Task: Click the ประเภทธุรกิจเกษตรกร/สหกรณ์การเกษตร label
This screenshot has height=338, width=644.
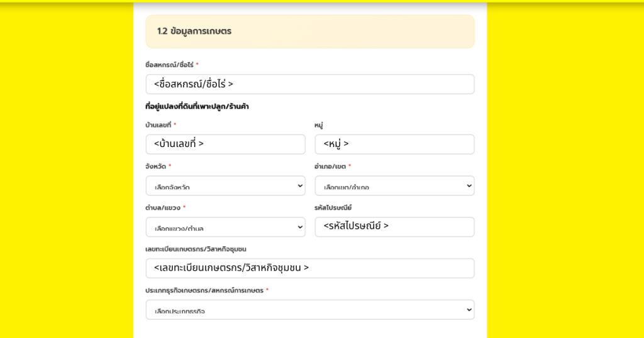Action: click(204, 290)
